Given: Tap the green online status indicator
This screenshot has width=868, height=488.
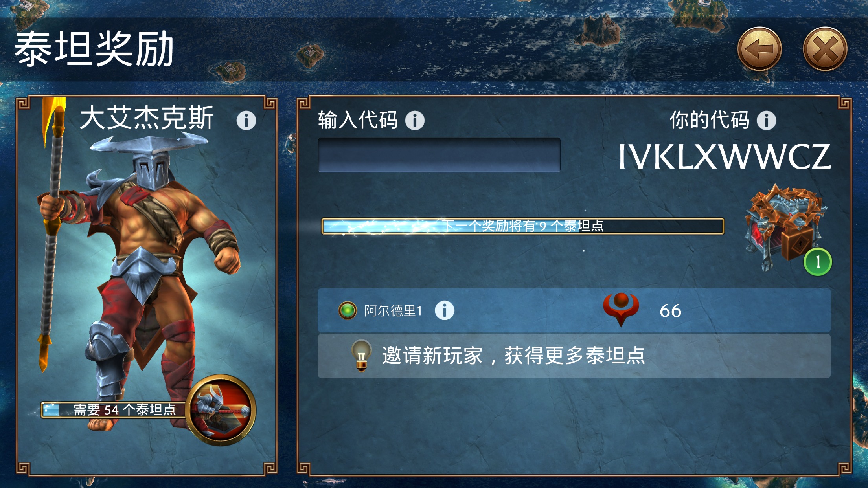Looking at the screenshot, I should [348, 310].
